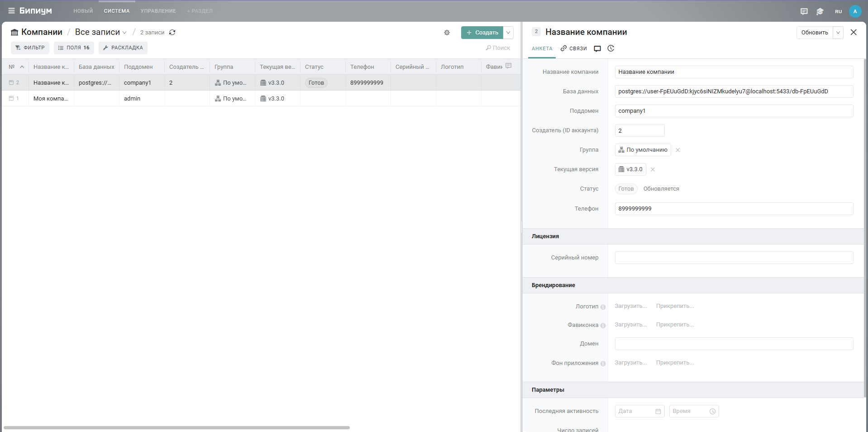Image resolution: width=868 pixels, height=432 pixels.
Task: Open the Создать button dropdown arrow
Action: 508,33
